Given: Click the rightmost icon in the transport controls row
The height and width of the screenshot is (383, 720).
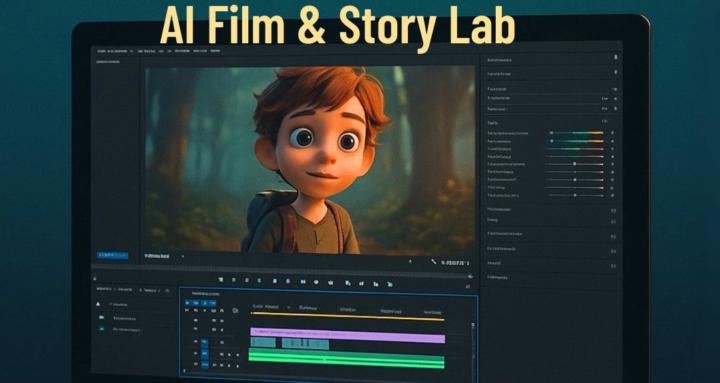Looking at the screenshot, I should pos(390,284).
